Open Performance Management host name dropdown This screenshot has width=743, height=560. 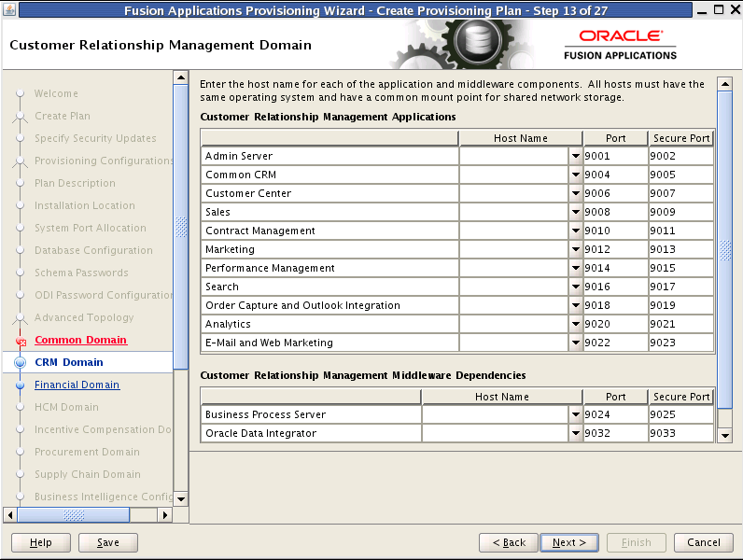click(x=575, y=268)
